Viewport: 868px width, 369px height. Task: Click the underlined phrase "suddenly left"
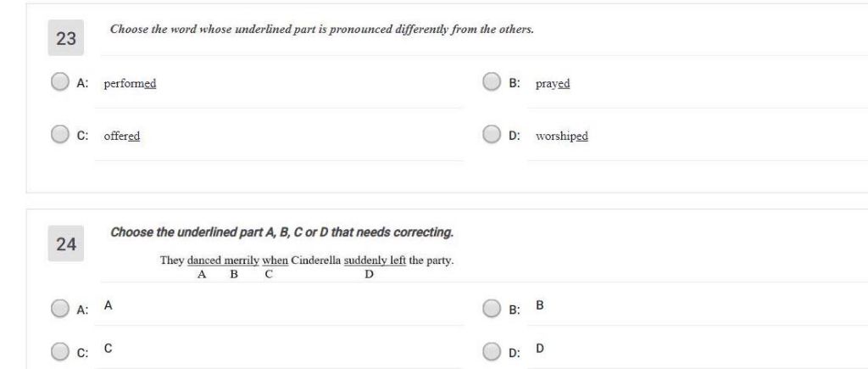pos(375,260)
